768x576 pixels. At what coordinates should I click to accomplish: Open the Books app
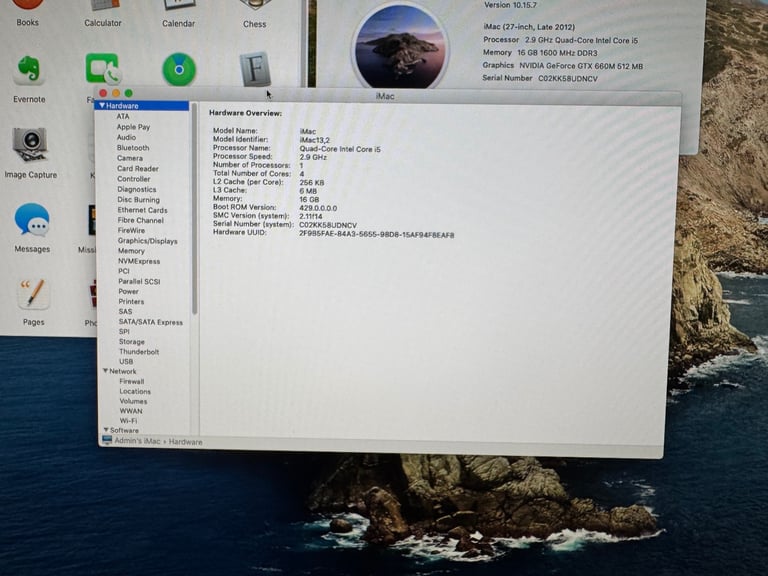[x=27, y=6]
